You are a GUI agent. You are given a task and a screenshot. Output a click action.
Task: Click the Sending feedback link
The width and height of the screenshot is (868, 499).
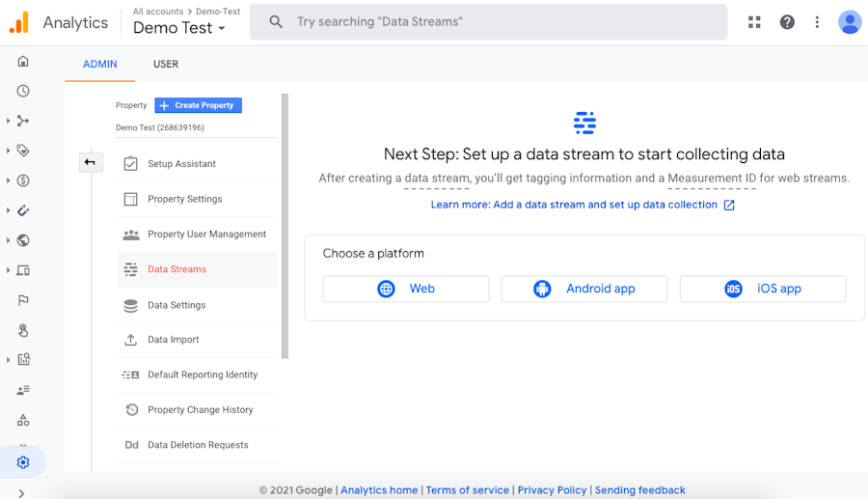tap(640, 490)
